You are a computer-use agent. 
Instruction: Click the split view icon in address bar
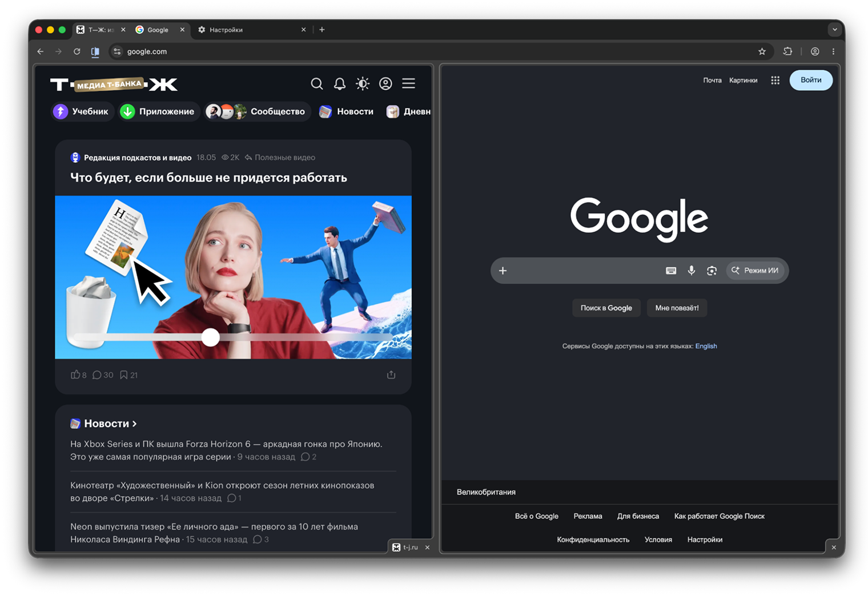tap(95, 51)
